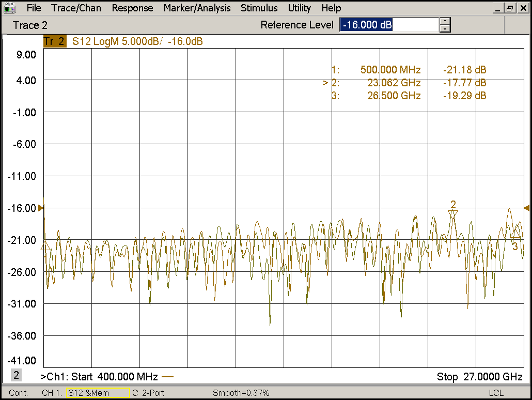Open the Marker/Analysis menu
The image size is (532, 400).
tap(197, 8)
